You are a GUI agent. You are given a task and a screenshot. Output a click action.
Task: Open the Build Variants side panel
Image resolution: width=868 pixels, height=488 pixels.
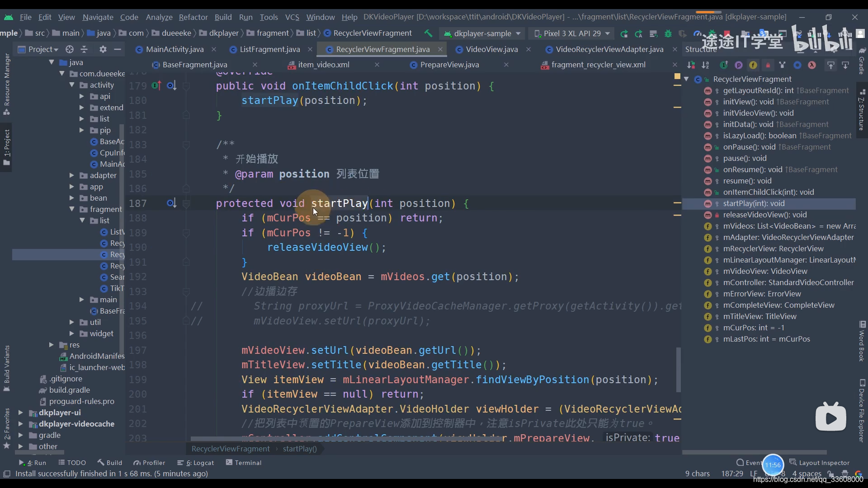coord(7,368)
